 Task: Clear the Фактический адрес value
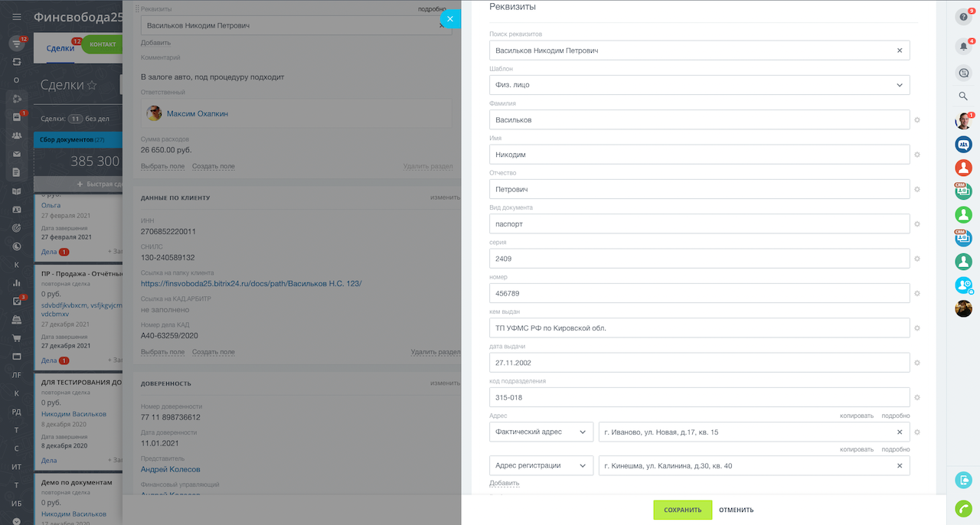(x=900, y=432)
